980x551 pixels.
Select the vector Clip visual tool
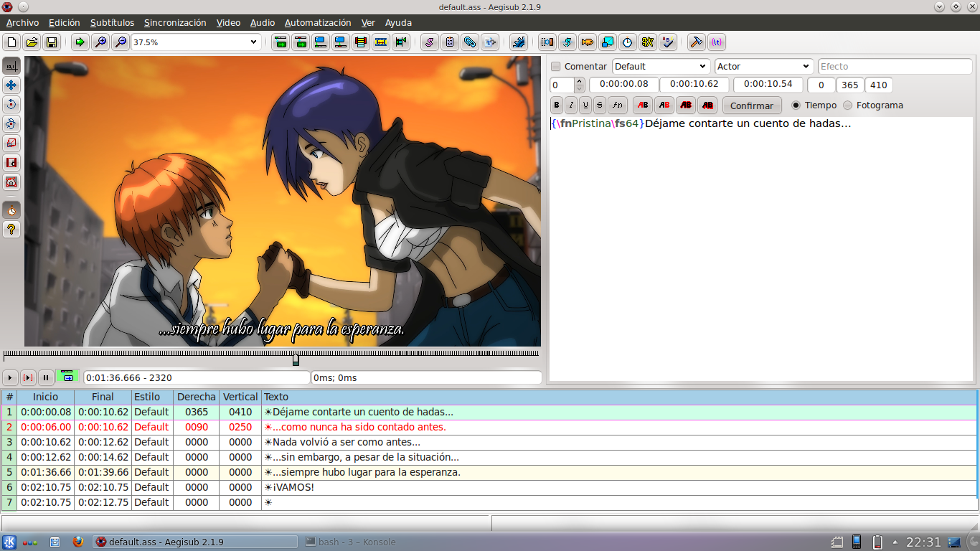[11, 182]
